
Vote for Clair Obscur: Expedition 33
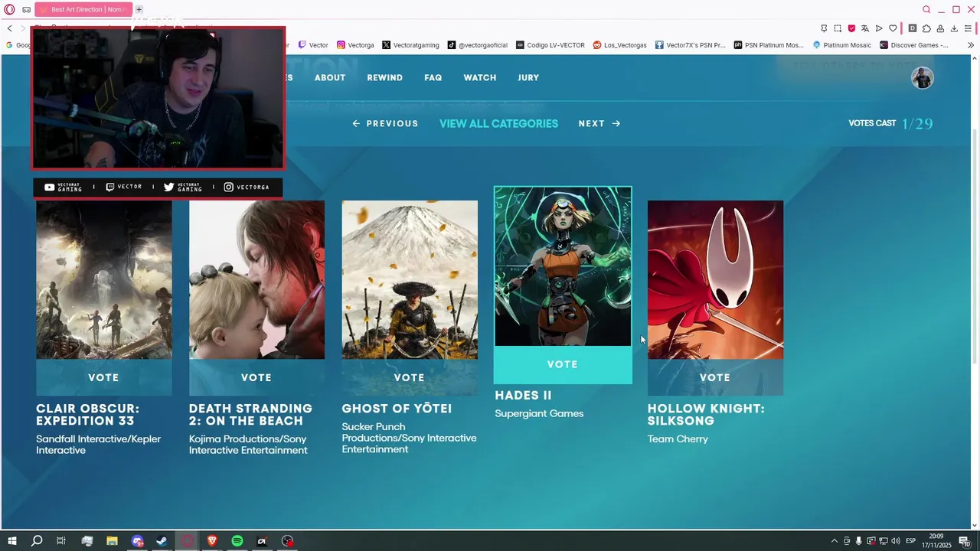[x=103, y=378]
